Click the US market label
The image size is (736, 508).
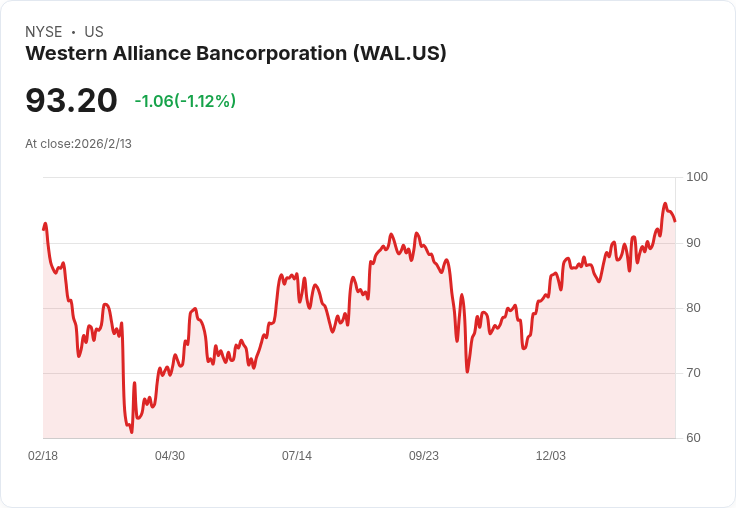pos(94,32)
